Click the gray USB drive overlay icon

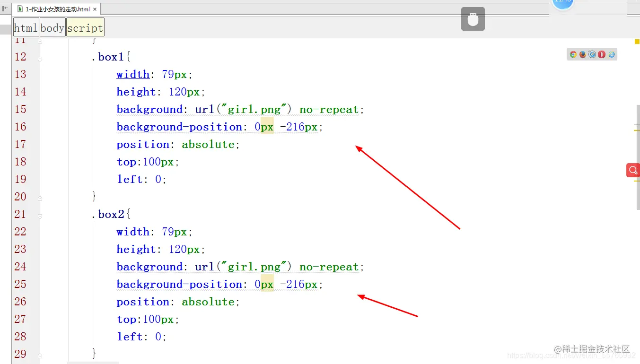click(473, 19)
